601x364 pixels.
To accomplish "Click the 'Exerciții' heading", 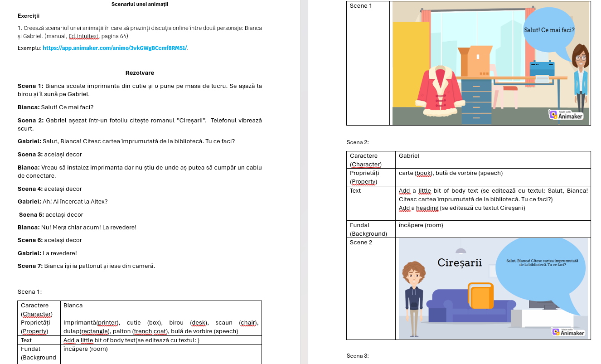I will [29, 16].
